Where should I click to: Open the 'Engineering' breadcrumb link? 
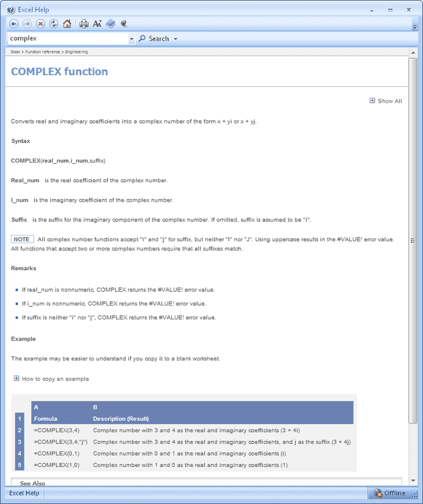(x=76, y=52)
